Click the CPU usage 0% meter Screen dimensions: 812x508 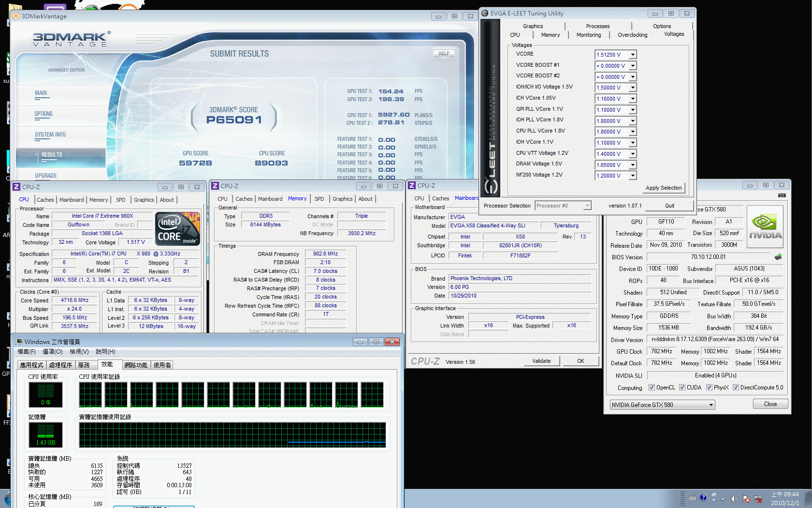click(x=45, y=394)
